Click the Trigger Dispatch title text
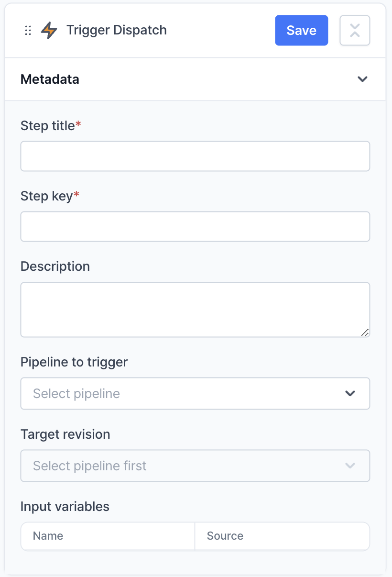 117,30
